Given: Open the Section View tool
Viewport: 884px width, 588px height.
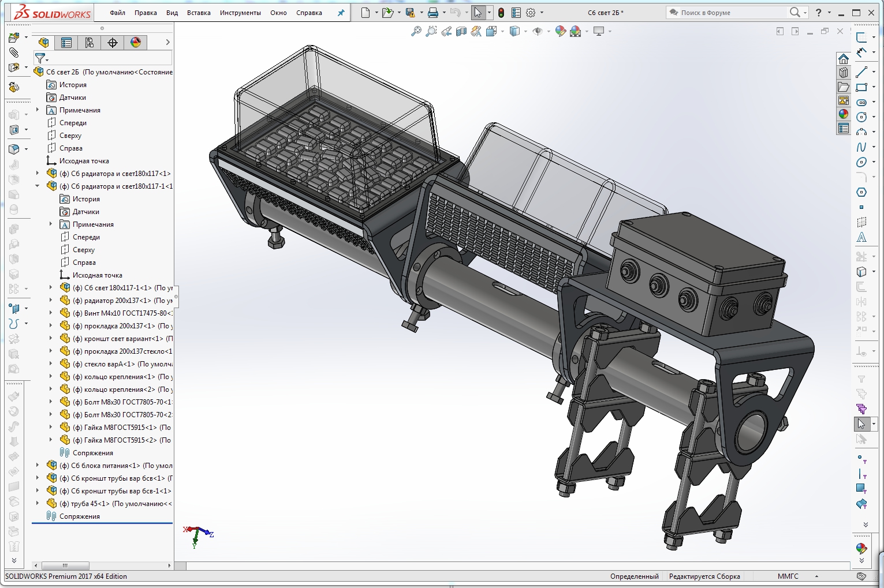Looking at the screenshot, I should tap(460, 32).
